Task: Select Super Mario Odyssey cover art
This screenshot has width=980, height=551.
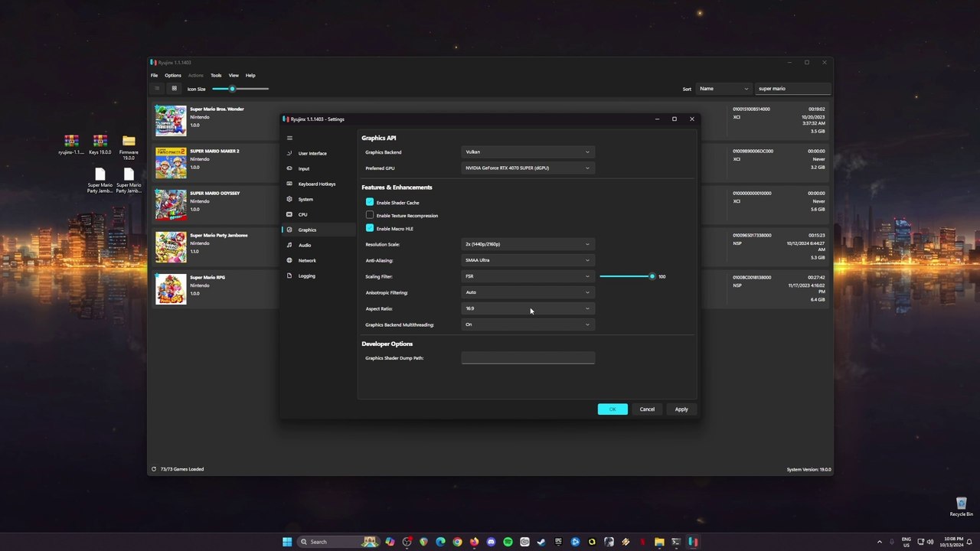Action: point(171,205)
